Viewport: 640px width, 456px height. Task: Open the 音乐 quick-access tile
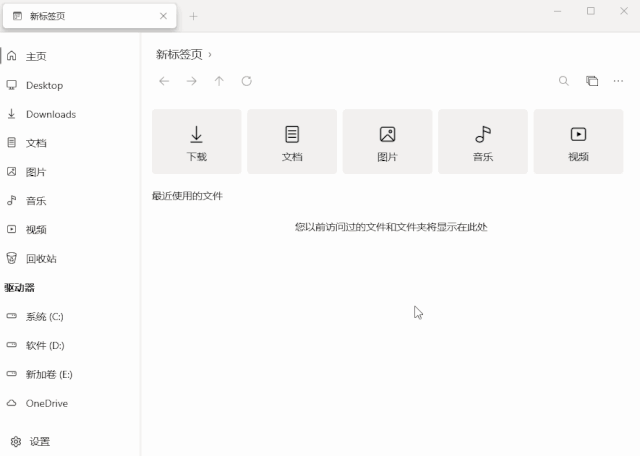click(483, 141)
